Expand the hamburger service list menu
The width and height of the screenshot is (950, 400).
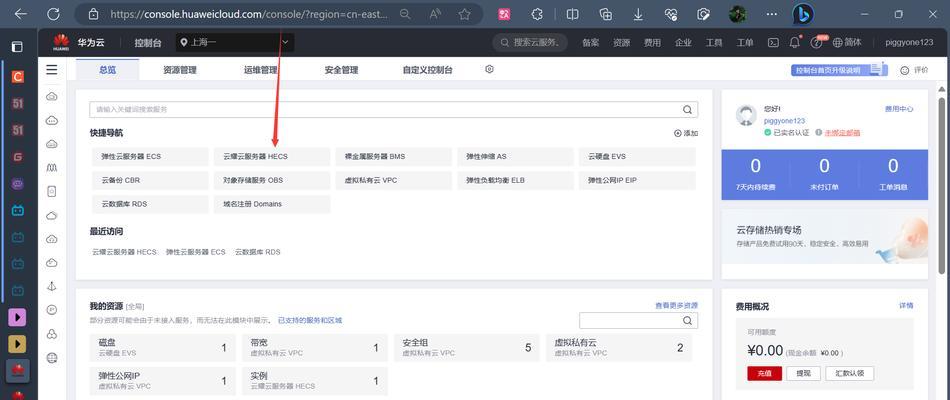pos(52,70)
